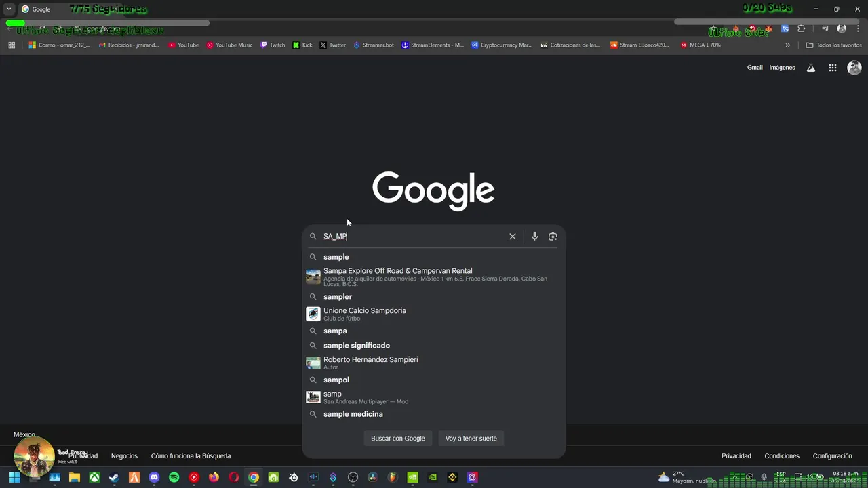Open the tab search dropdown arrow
The height and width of the screenshot is (488, 868).
(9, 9)
